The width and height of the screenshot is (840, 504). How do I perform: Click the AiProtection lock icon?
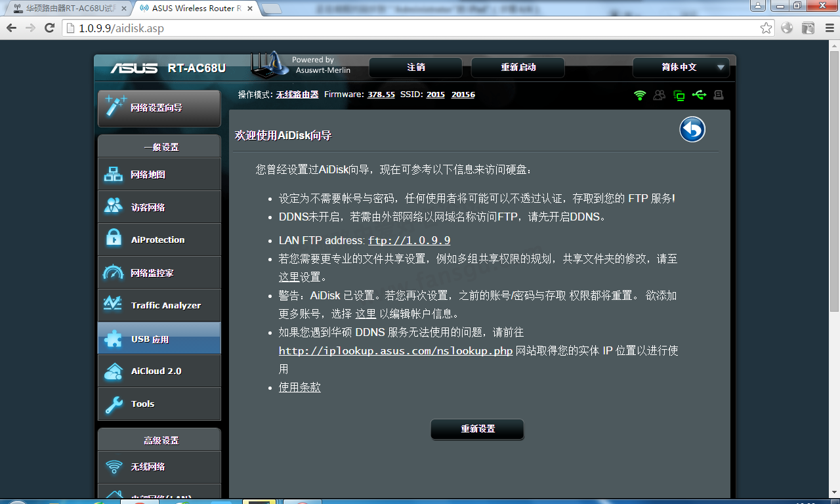tap(114, 239)
